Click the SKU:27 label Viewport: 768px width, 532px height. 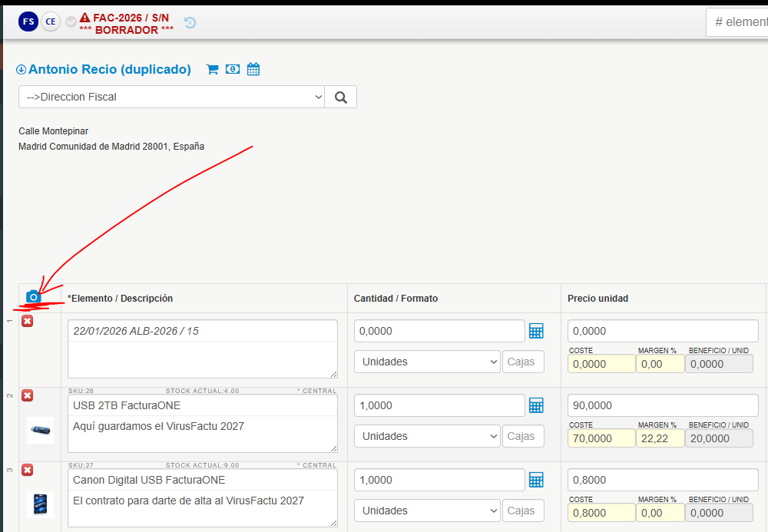coord(81,465)
